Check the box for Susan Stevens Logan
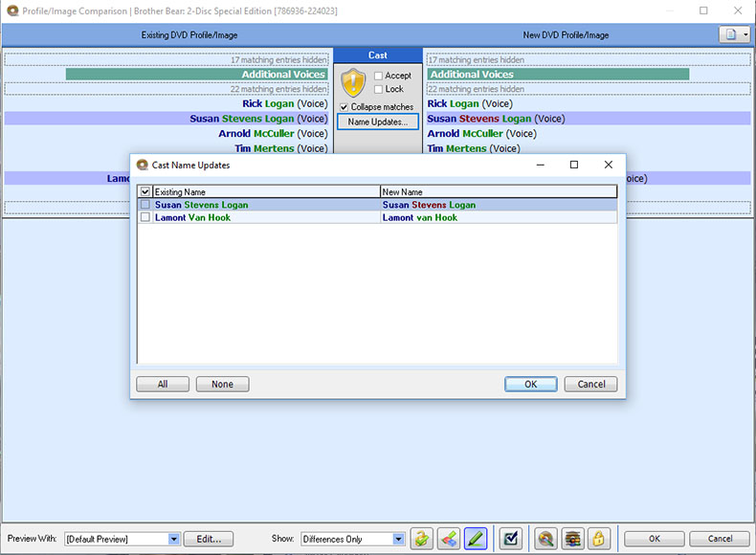 [145, 205]
